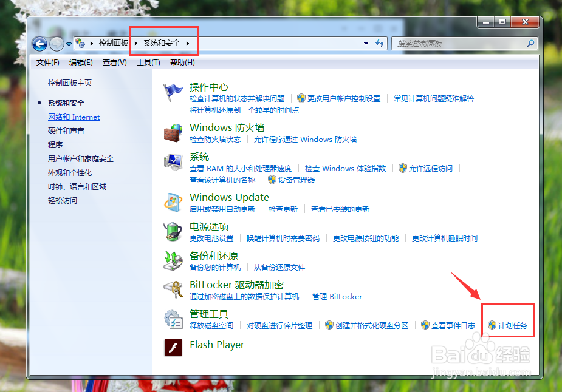Open 轻松访问 category

click(x=63, y=200)
